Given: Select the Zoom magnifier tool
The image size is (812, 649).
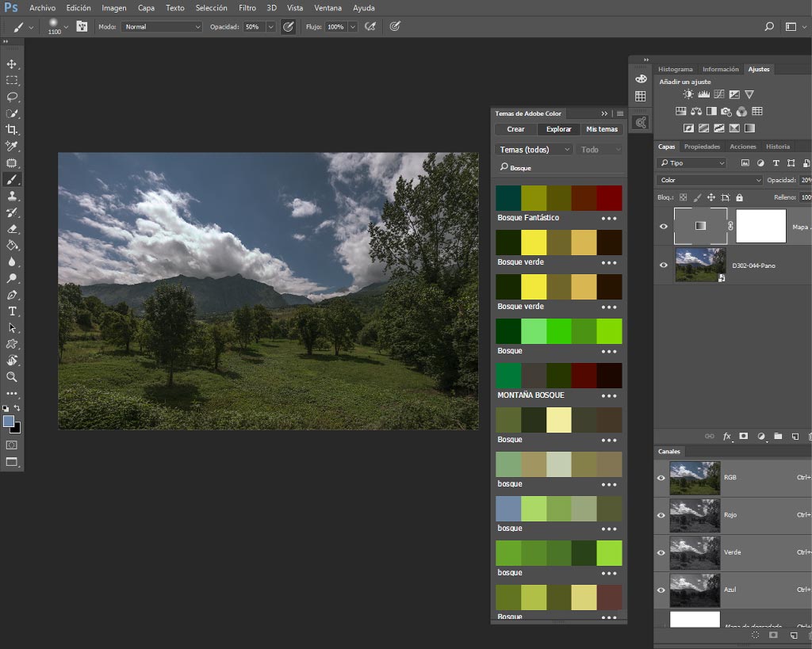Looking at the screenshot, I should point(11,376).
